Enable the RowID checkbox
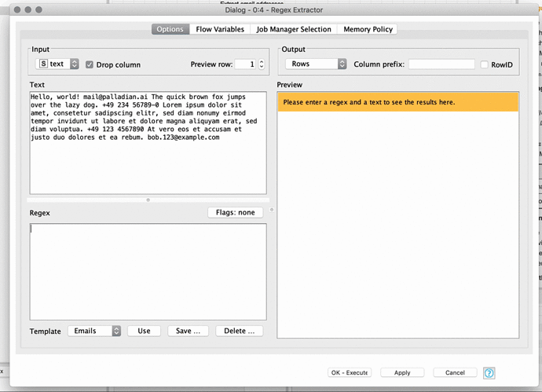The image size is (542, 392). (x=485, y=64)
